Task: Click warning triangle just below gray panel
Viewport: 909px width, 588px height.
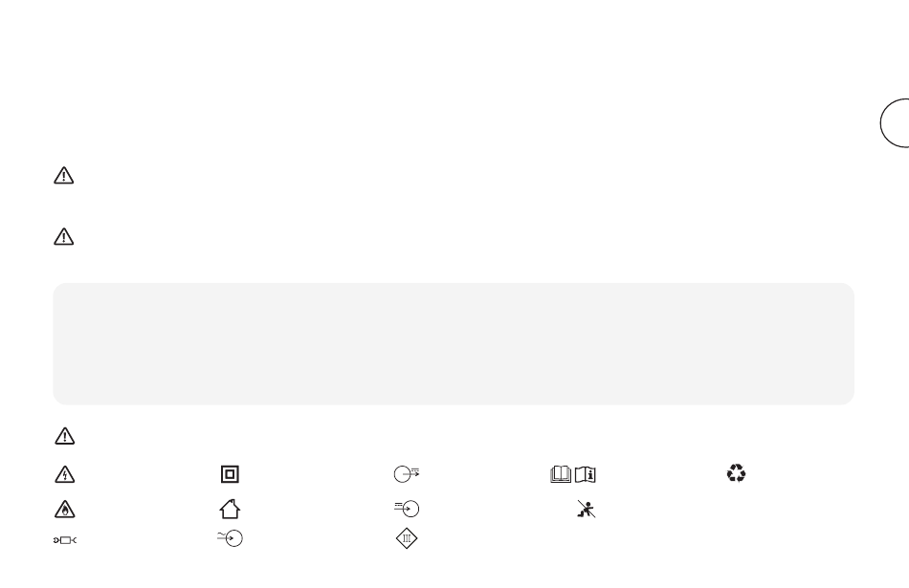Action: coord(64,436)
